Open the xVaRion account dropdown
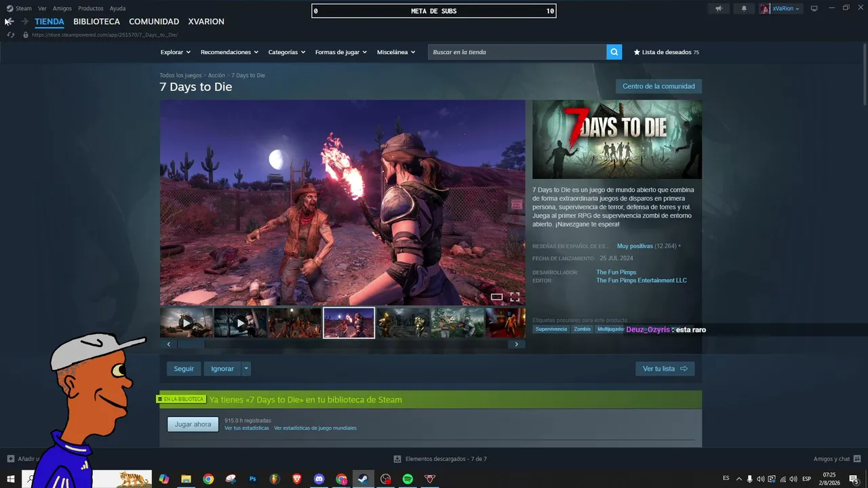Screen dimensions: 868x488 click(781, 9)
